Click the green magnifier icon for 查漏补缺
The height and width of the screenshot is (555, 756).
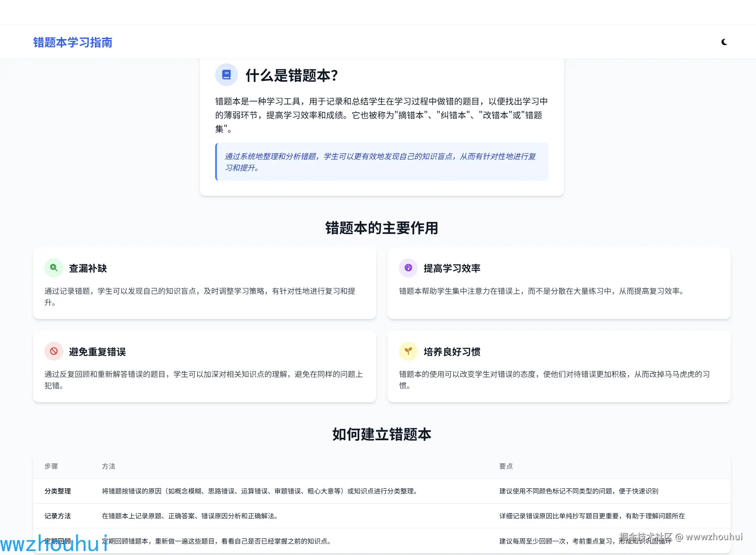54,268
